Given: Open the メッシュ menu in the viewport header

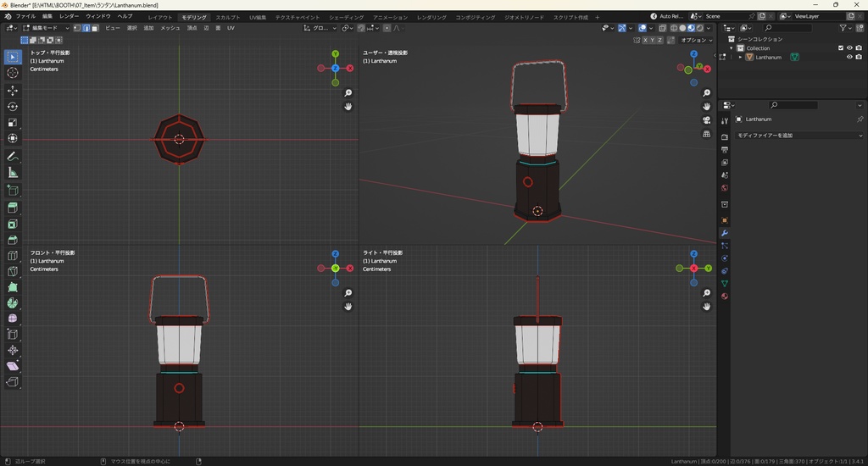Looking at the screenshot, I should click(x=170, y=28).
